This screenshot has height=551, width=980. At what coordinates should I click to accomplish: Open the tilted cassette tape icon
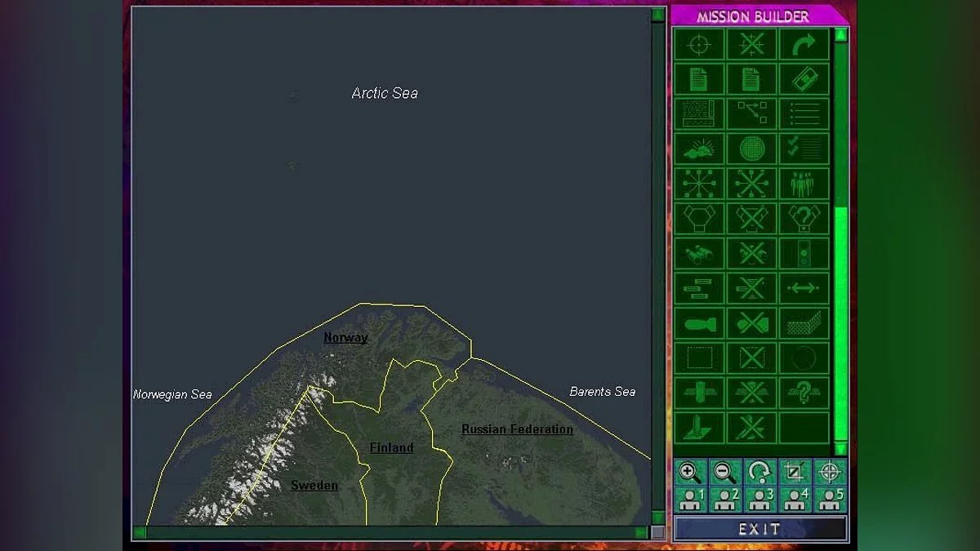(804, 79)
